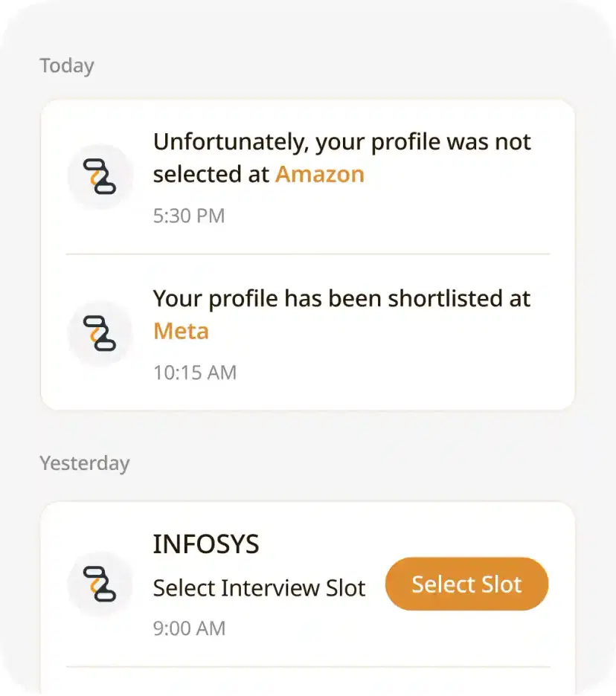Open the Amazon company link
This screenshot has height=696, width=616.
[x=320, y=174]
